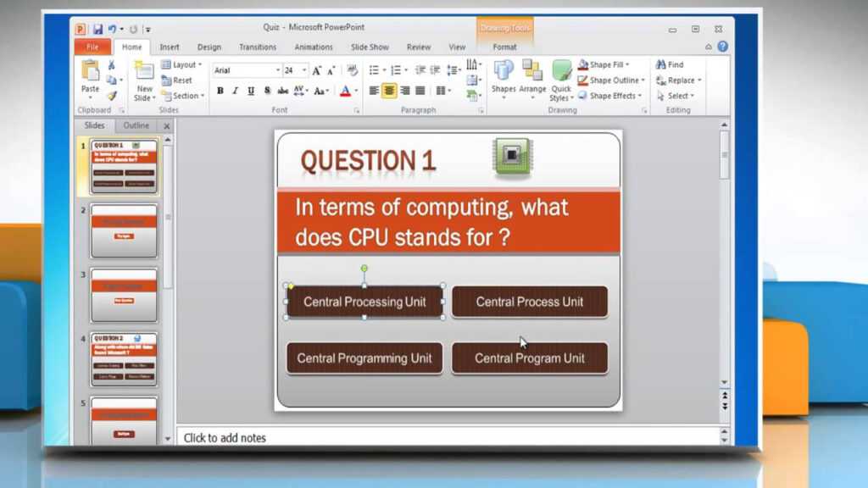Apply bold formatting to selected text

click(x=220, y=91)
